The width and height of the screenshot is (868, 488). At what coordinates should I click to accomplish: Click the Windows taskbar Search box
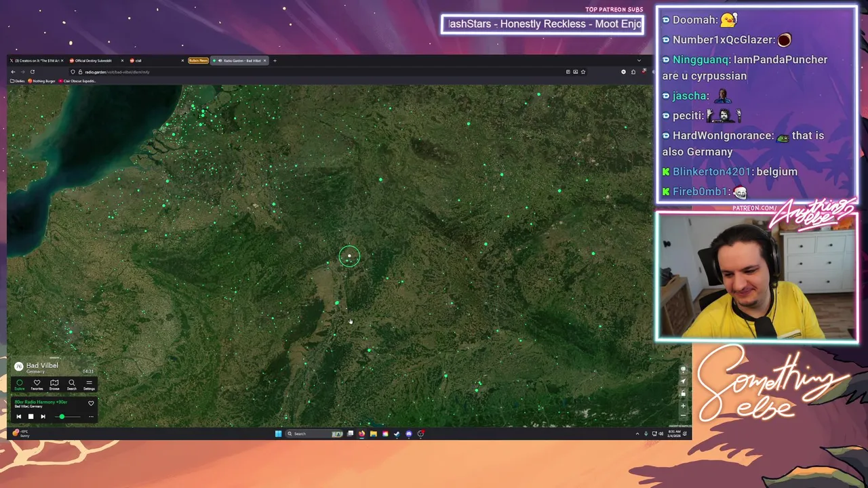coord(313,434)
